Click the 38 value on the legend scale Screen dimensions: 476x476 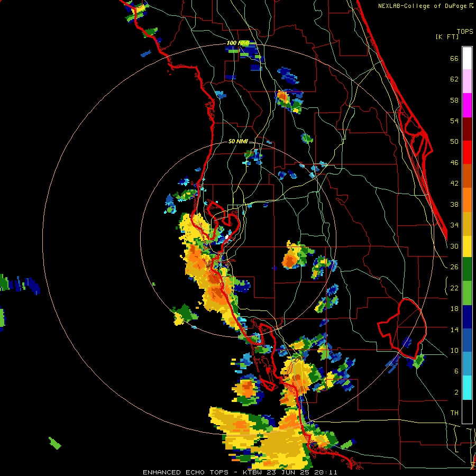(454, 204)
